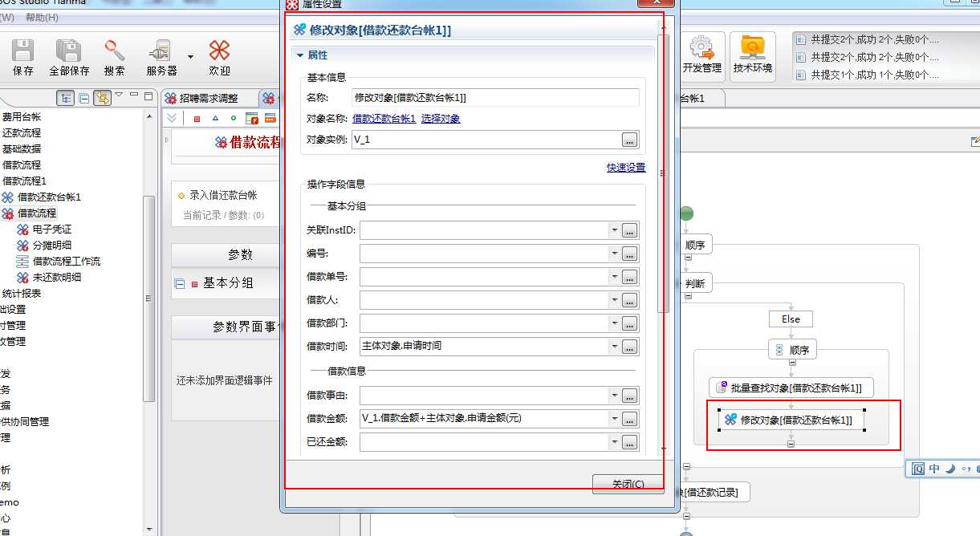The height and width of the screenshot is (536, 980).
Task: Click the red square icon in editor toolbar
Action: (x=197, y=119)
